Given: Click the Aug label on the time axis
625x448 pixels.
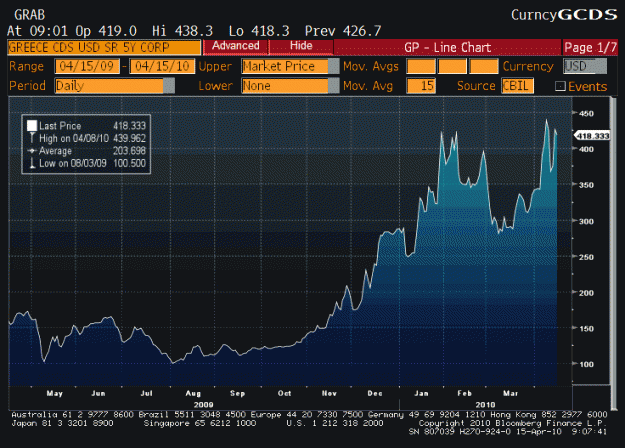Looking at the screenshot, I should 193,393.
